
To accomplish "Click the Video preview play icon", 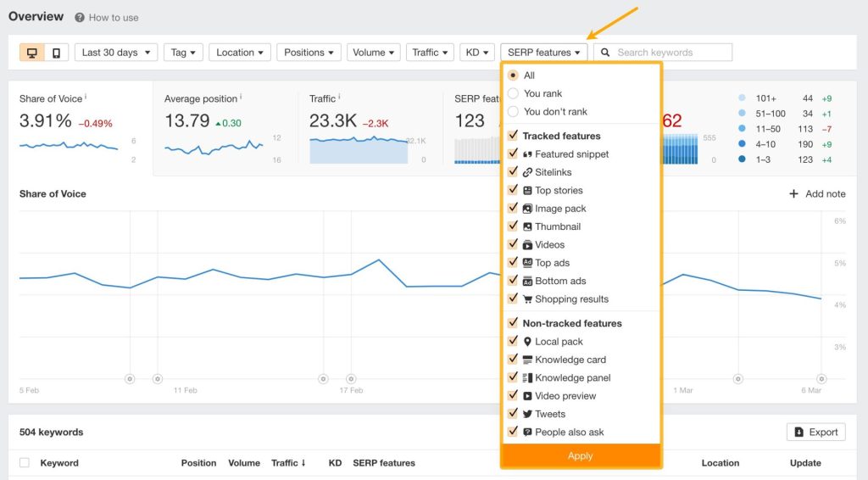I will tap(527, 396).
